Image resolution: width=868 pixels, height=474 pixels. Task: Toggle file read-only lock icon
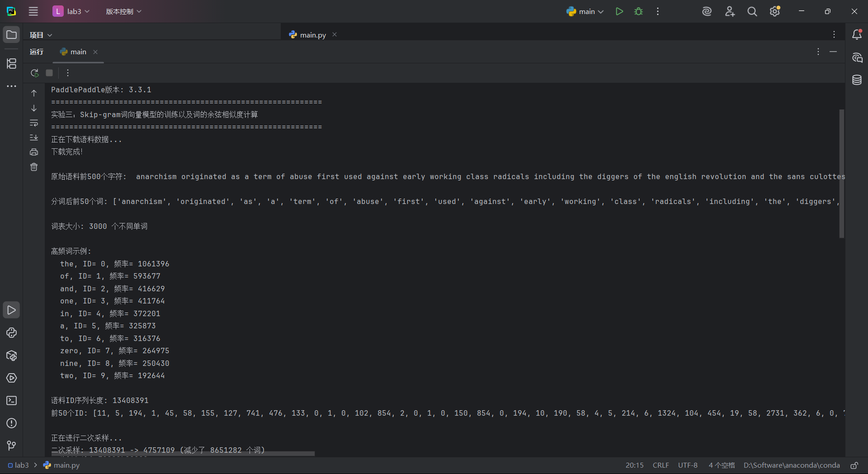854,465
